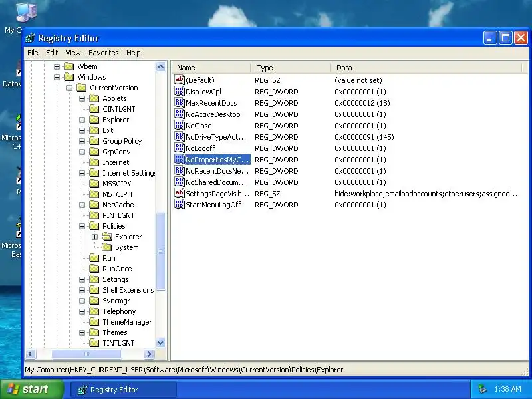Image resolution: width=532 pixels, height=399 pixels.
Task: Expand the NetCache tree node
Action: click(x=82, y=205)
